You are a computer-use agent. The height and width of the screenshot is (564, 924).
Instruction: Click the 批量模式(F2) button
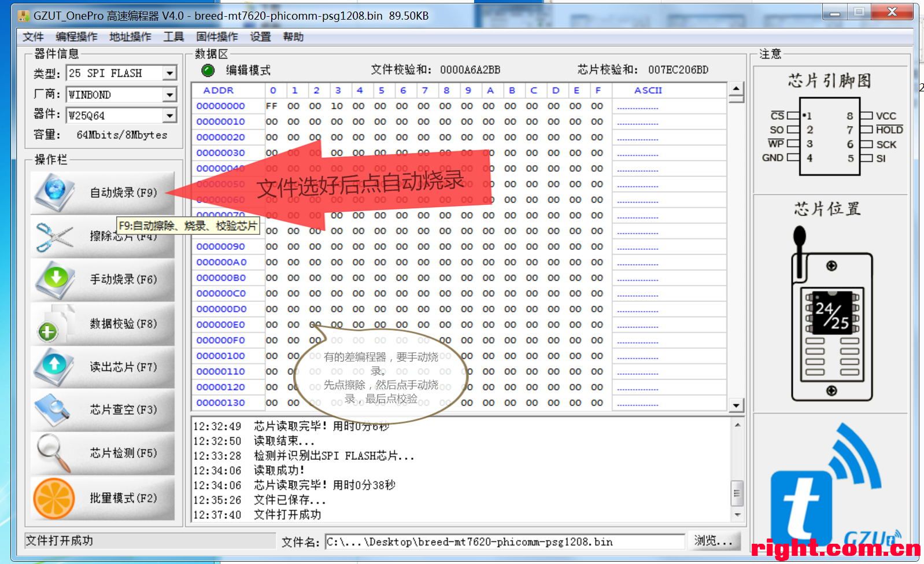[x=103, y=498]
